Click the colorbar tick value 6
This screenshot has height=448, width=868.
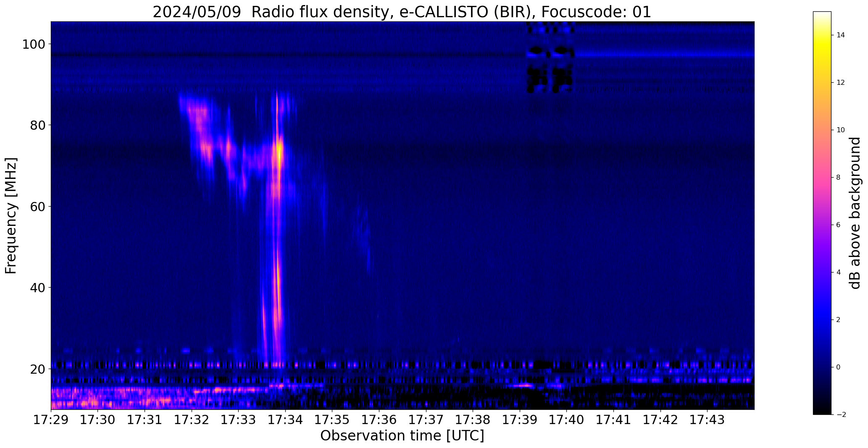[x=839, y=225]
